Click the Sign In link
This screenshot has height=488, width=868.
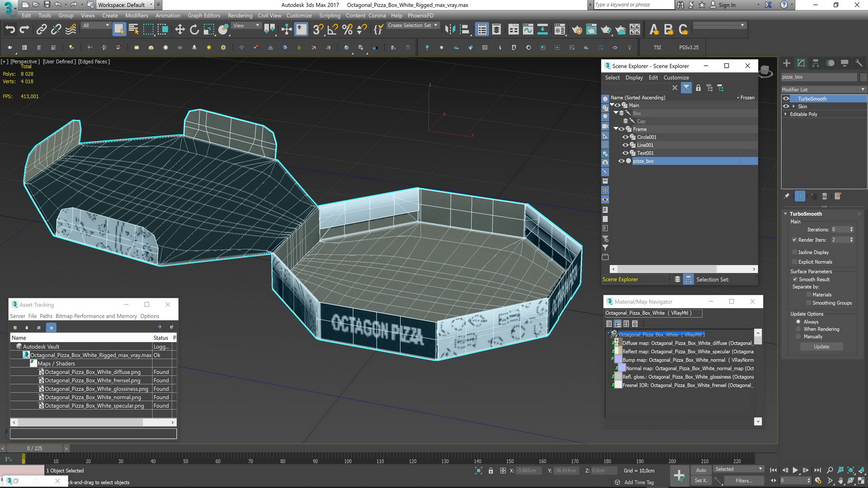tap(727, 5)
